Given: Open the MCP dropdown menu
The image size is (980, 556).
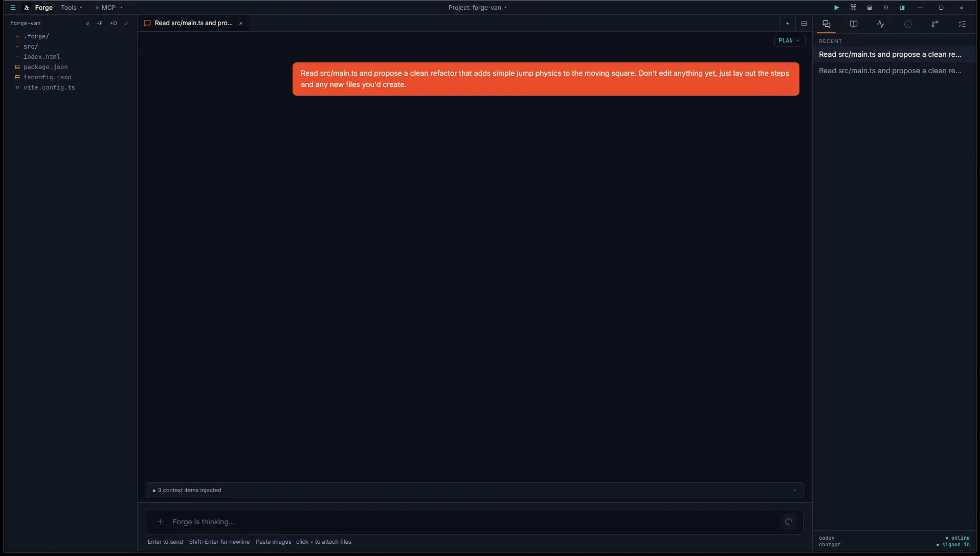Looking at the screenshot, I should pos(109,8).
